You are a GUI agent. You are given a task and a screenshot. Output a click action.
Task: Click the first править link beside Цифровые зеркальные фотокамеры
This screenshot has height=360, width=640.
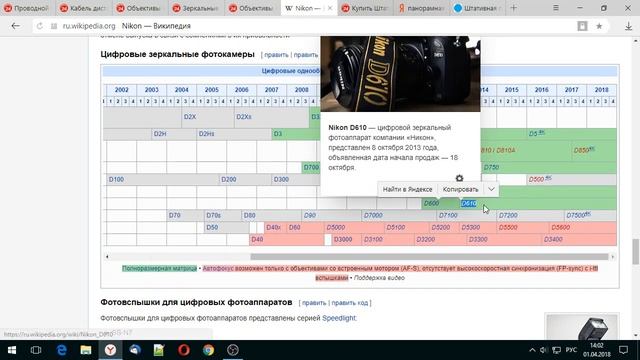[x=276, y=55]
